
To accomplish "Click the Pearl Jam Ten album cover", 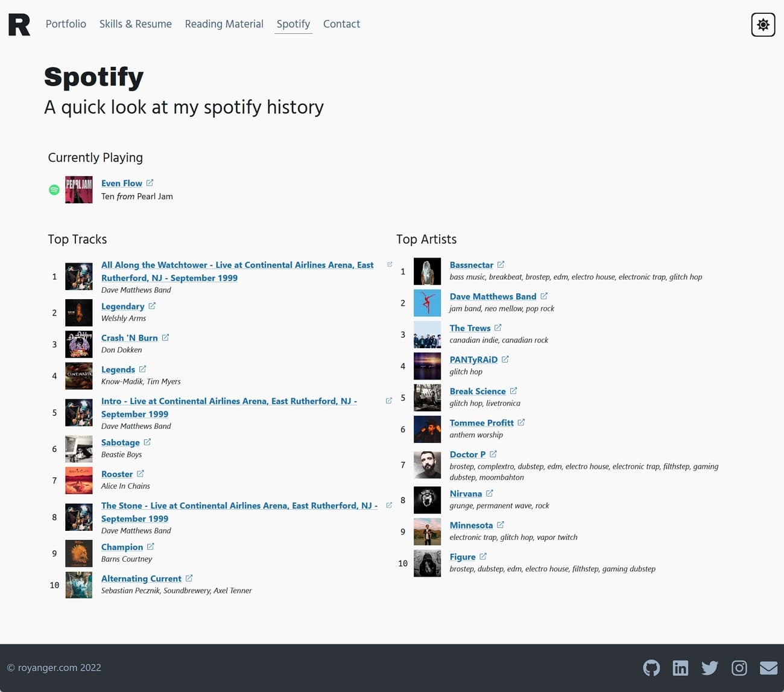I will coord(79,189).
